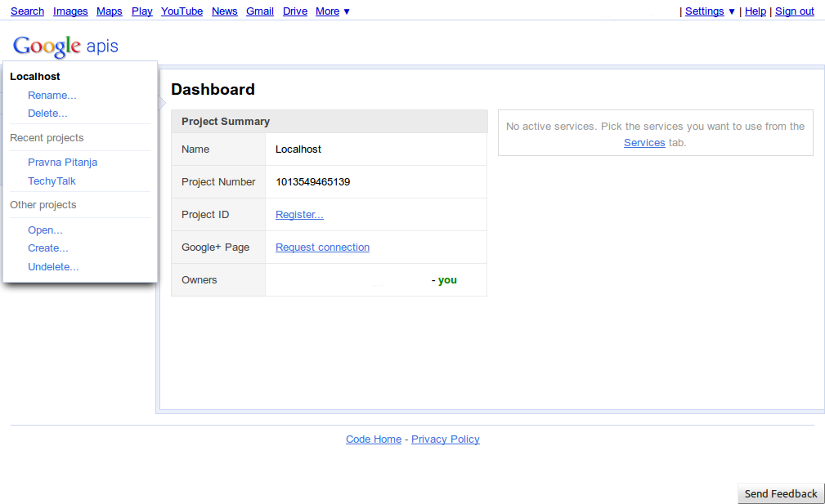Open the Search link in top bar

point(27,11)
